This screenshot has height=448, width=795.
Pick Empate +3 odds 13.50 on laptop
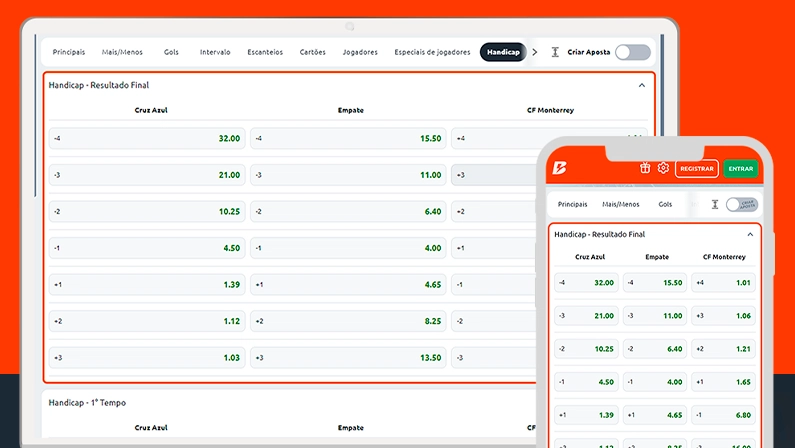point(348,357)
